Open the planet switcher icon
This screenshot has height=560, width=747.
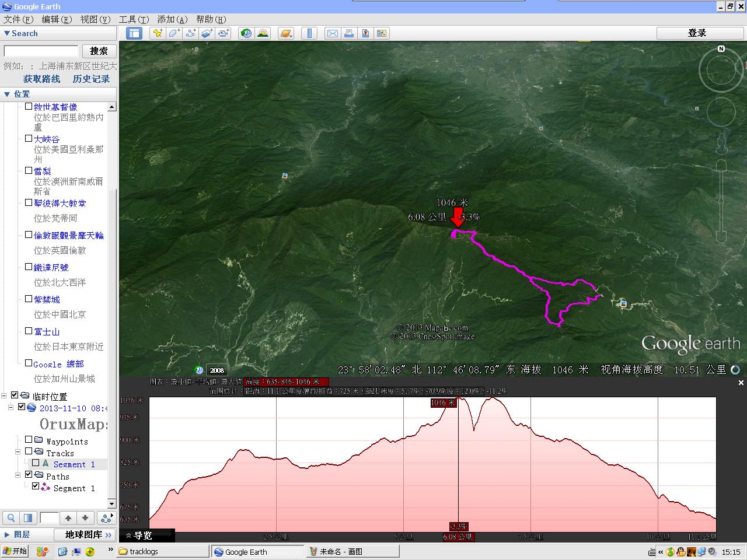285,33
